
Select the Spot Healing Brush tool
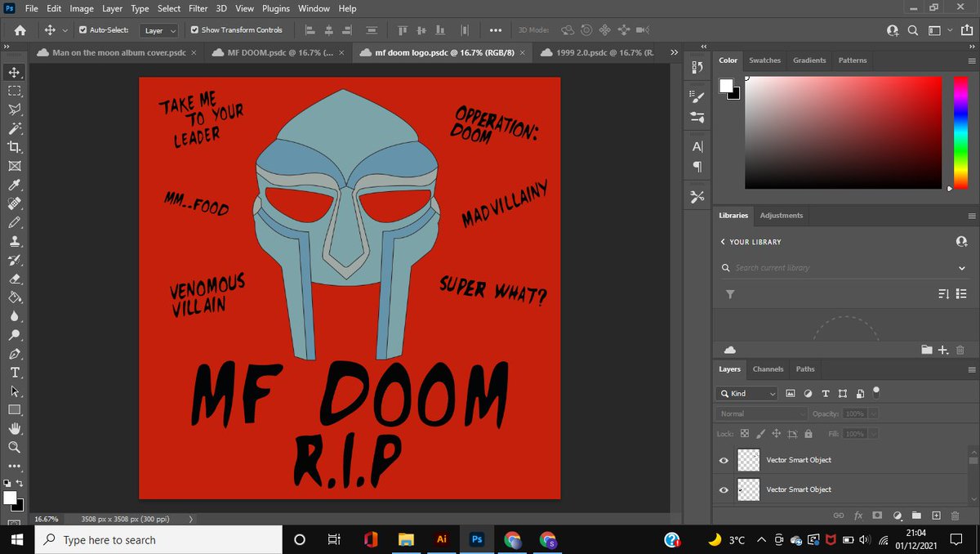pos(15,203)
